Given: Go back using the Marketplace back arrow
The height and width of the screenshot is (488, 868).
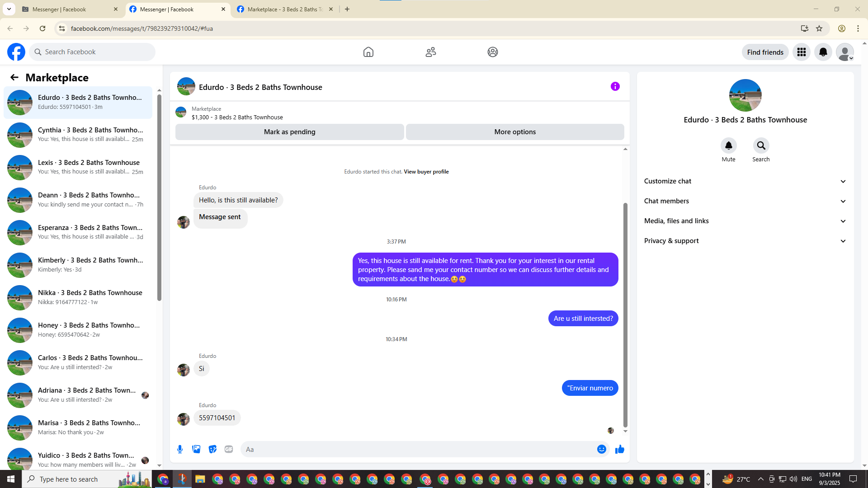Looking at the screenshot, I should tap(14, 77).
